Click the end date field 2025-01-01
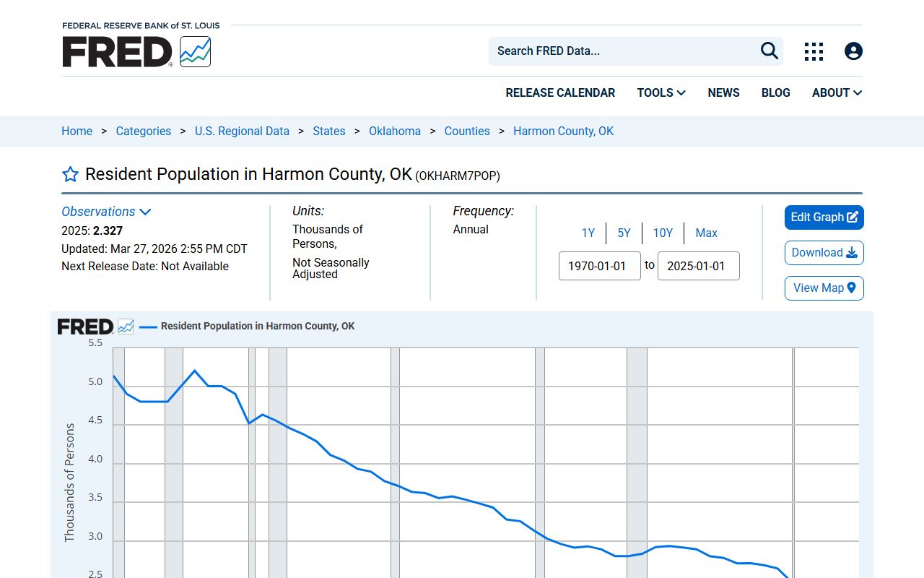The width and height of the screenshot is (924, 578). 699,266
